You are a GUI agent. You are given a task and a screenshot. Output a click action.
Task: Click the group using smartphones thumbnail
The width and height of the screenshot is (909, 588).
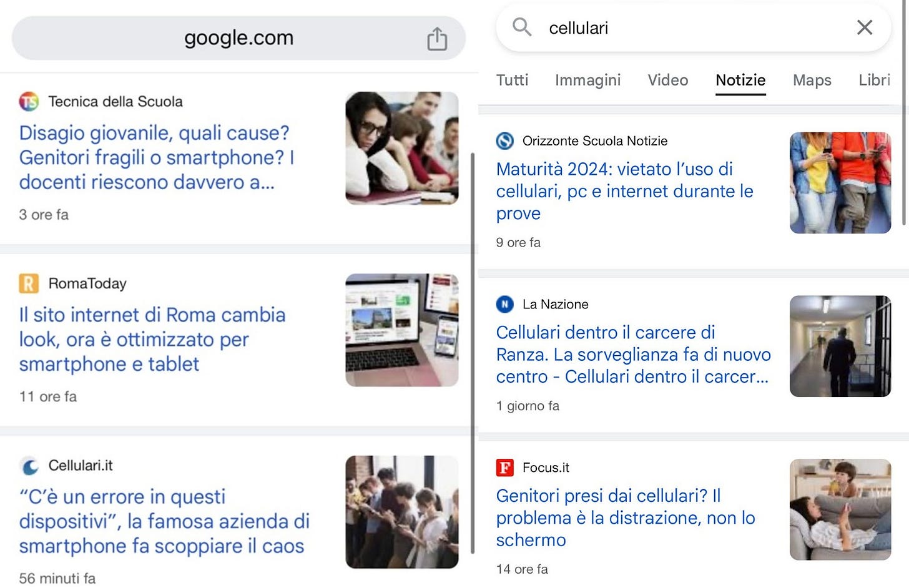[x=402, y=512]
